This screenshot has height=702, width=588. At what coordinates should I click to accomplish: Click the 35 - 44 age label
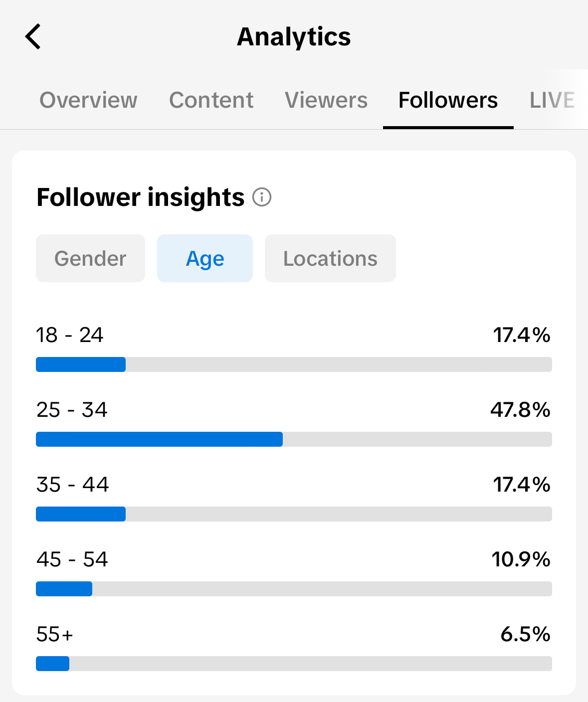[x=72, y=485]
